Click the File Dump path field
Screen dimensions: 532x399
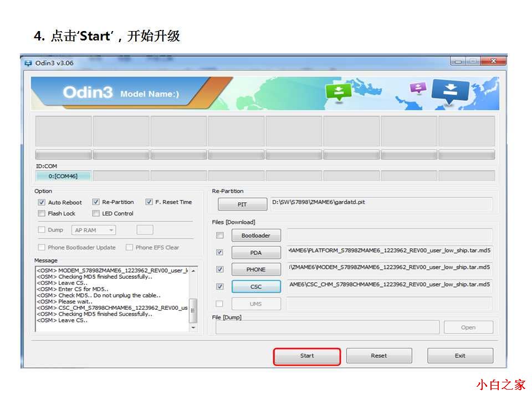pyautogui.click(x=328, y=328)
